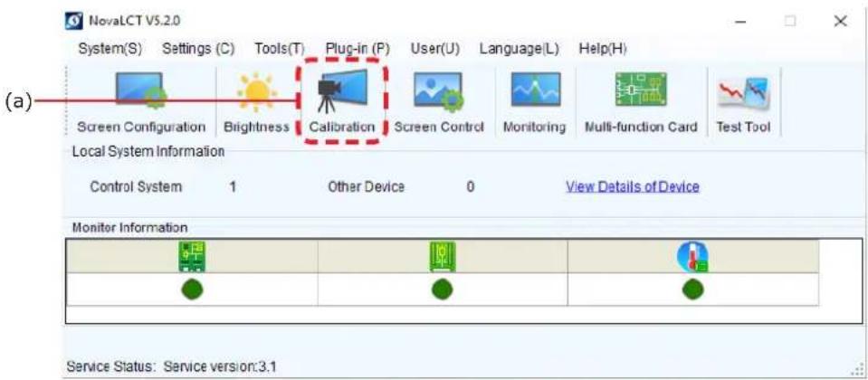Open the Monitoring graph icon
The image size is (868, 380).
click(535, 90)
